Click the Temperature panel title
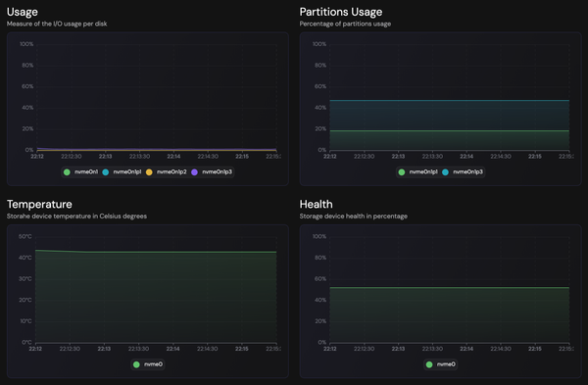 click(x=39, y=204)
